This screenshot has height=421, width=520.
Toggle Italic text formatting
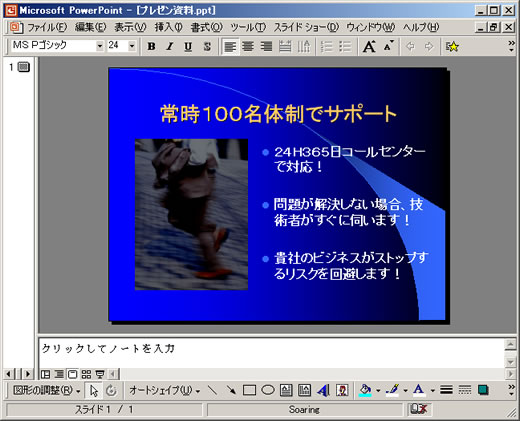pos(170,46)
